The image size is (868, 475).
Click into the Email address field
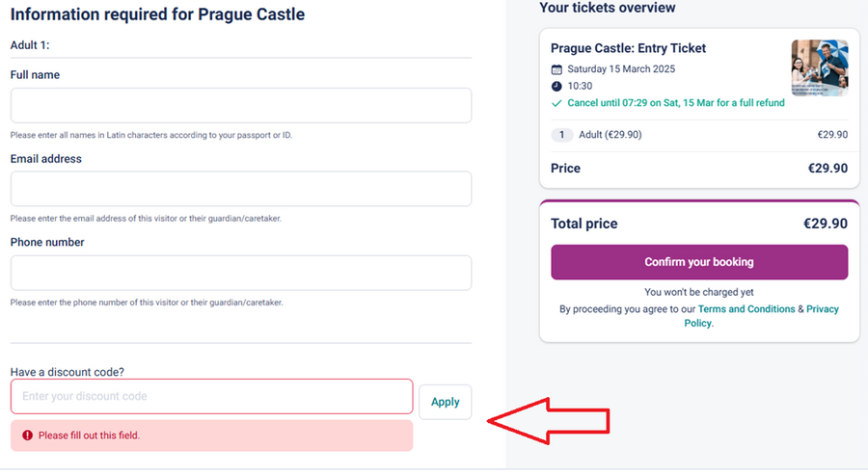tap(240, 189)
